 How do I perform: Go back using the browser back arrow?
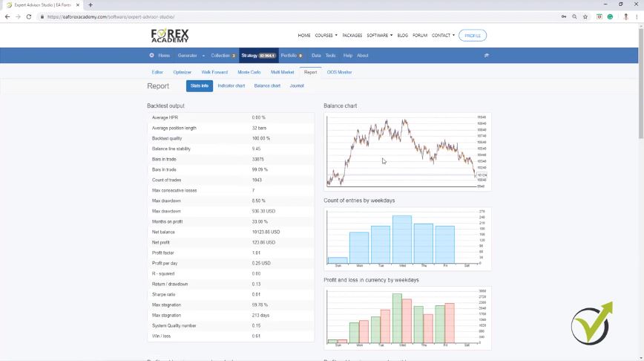pyautogui.click(x=7, y=16)
